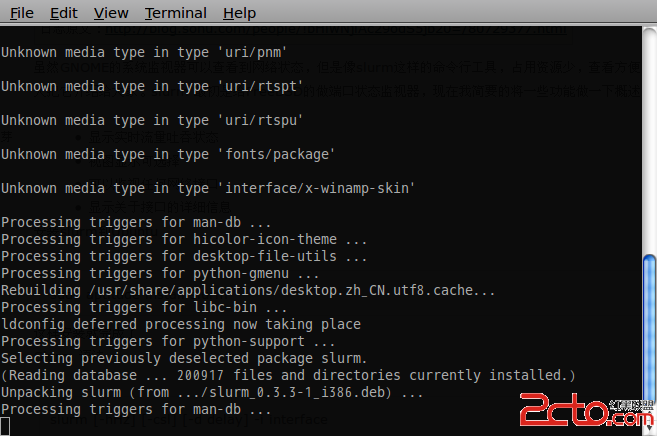This screenshot has width=657, height=436.
Task: Click the red 2cto.com watermark logo
Action: (x=587, y=410)
